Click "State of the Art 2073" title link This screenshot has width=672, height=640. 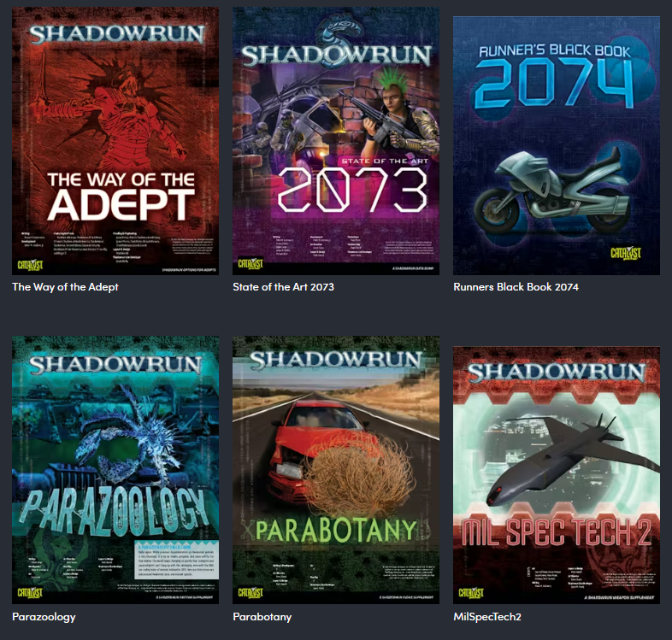coord(283,287)
